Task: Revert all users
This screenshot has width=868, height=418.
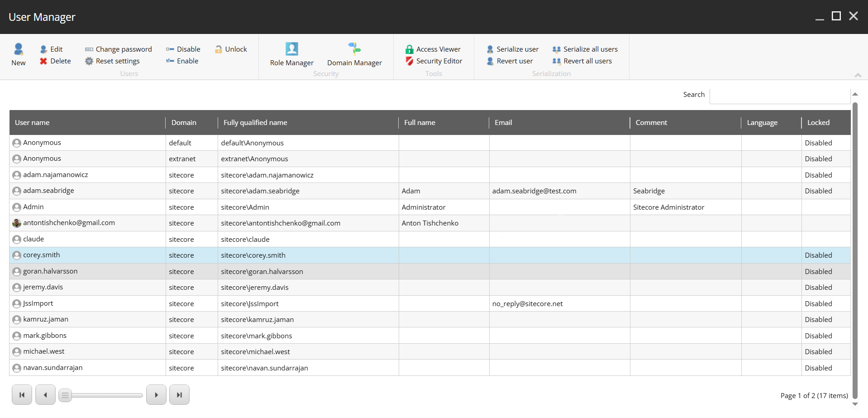Action: coord(582,61)
